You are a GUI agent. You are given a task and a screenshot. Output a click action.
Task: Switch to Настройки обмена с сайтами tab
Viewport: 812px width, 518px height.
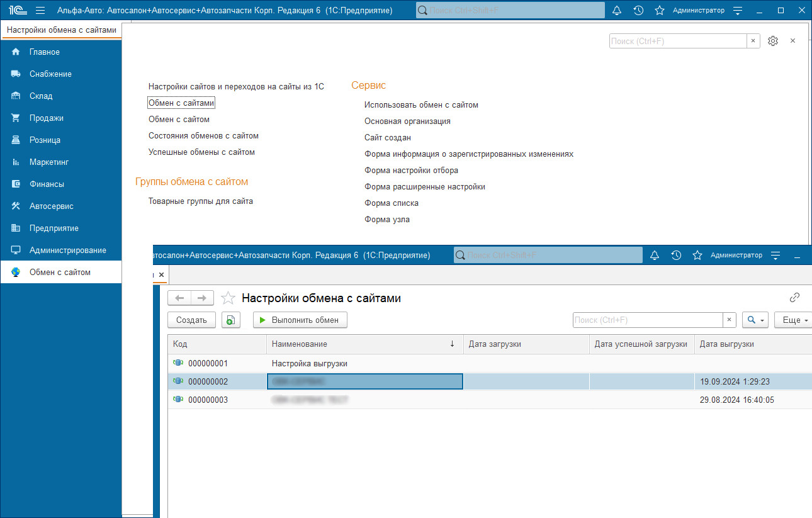coord(61,30)
